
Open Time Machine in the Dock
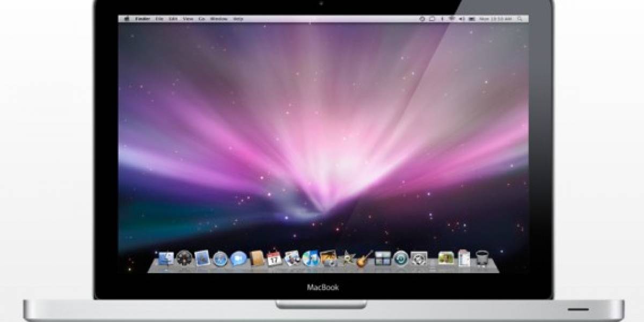pos(401,259)
